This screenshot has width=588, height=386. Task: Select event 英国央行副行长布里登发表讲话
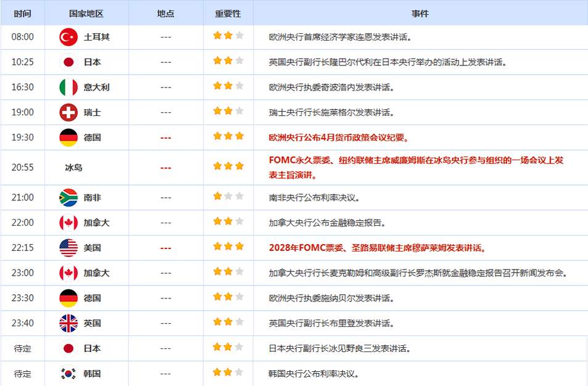click(x=332, y=323)
